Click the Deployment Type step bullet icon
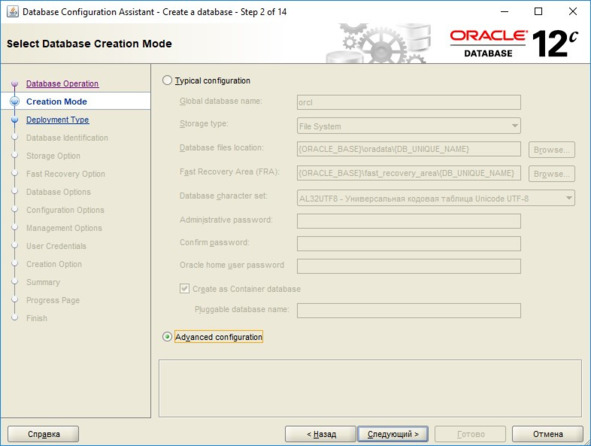This screenshot has height=446, width=591. point(15,120)
